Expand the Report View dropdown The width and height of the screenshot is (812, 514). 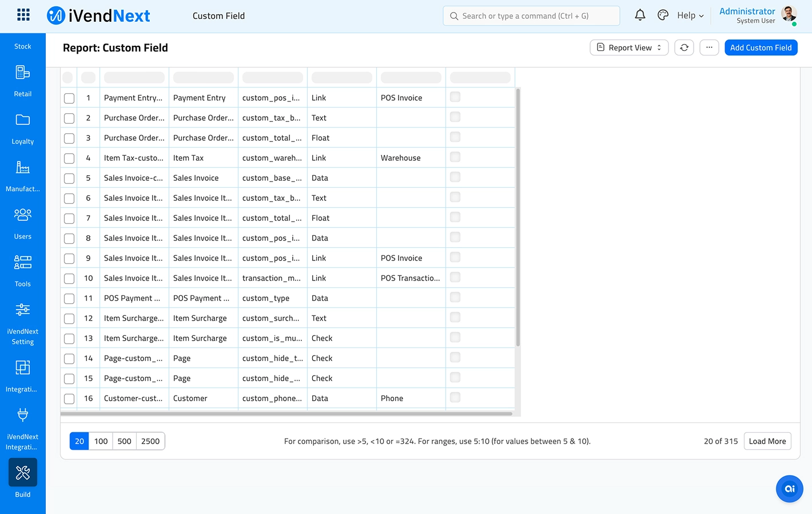(x=629, y=48)
